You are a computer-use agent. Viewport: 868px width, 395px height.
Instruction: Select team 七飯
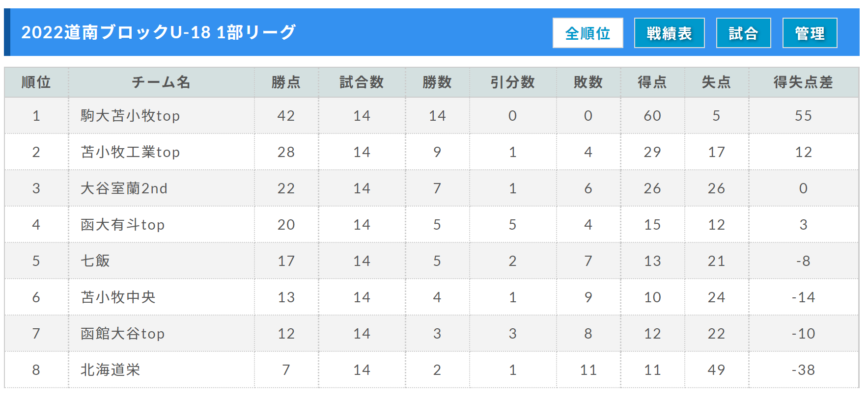[95, 261]
